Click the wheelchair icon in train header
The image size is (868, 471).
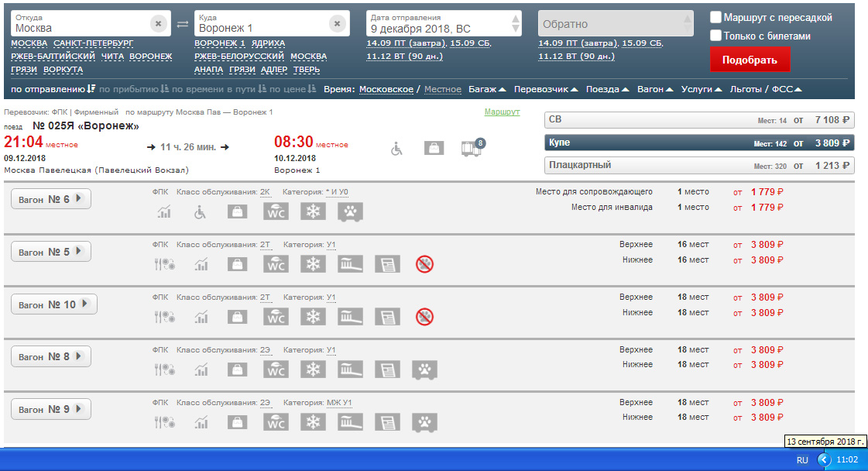(x=396, y=148)
